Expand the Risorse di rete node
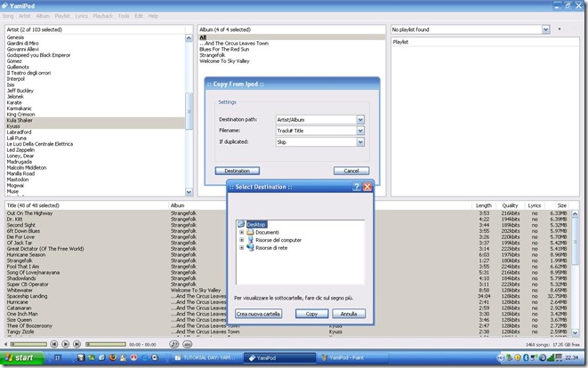588x368 pixels. pyautogui.click(x=242, y=248)
